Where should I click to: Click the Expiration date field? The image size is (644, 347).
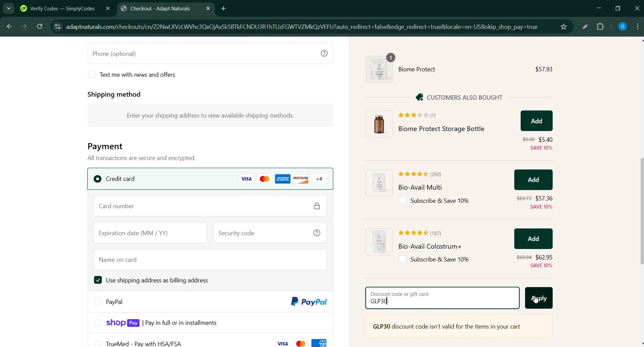tap(150, 233)
